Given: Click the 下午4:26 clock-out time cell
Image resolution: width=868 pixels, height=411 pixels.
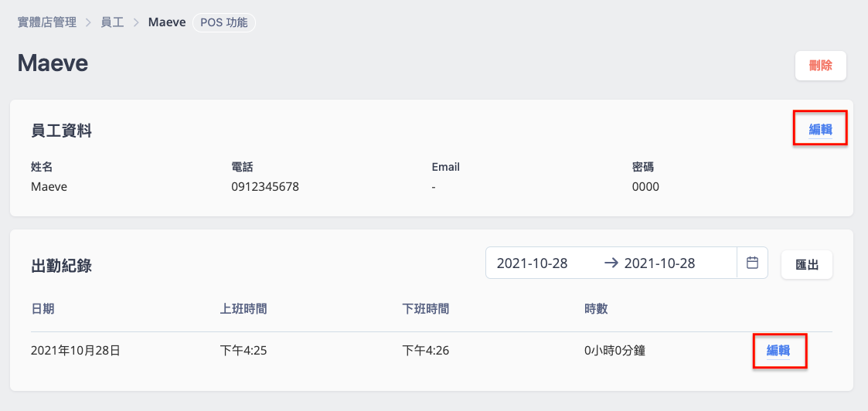Looking at the screenshot, I should 425,350.
